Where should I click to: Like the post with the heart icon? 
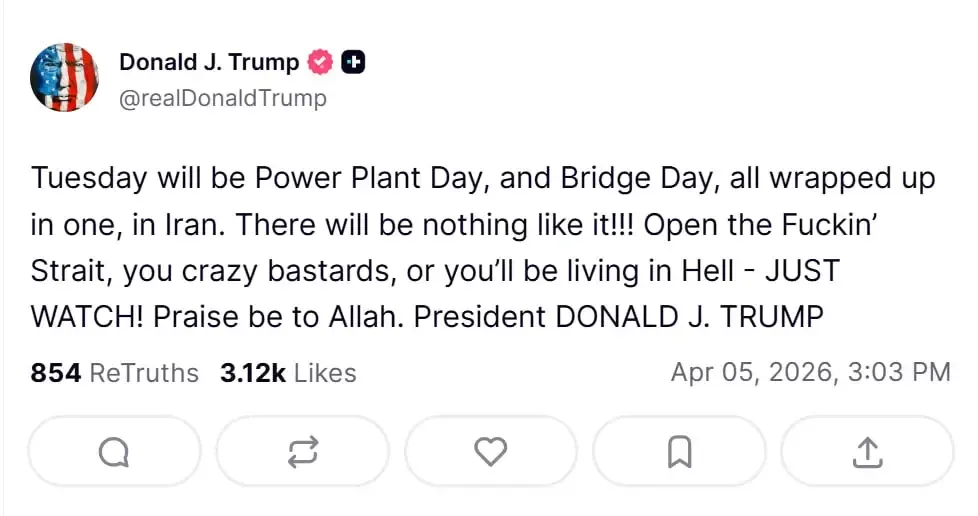[490, 452]
